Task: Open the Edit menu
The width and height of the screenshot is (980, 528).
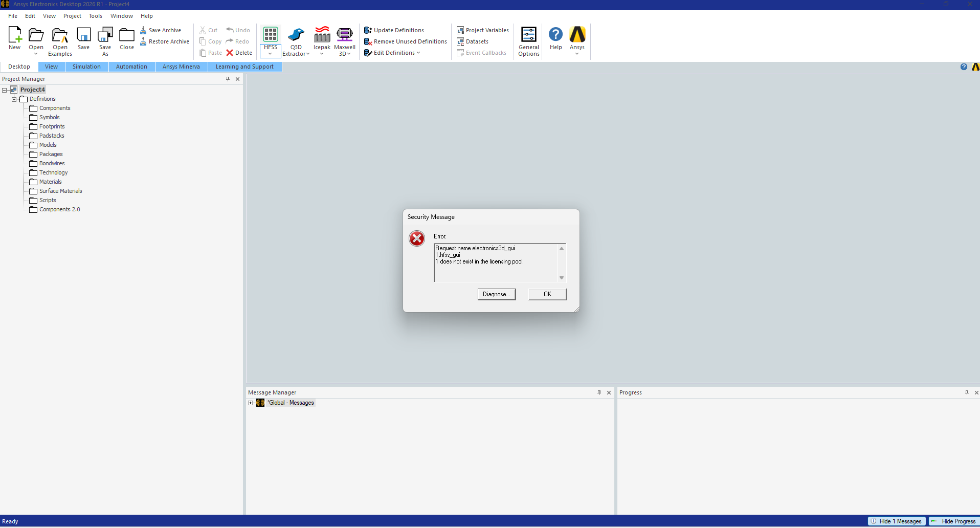Action: (30, 16)
